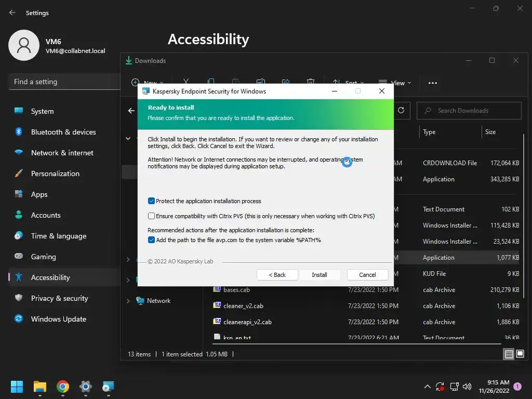This screenshot has height=399, width=532.
Task: Close the Kaspersky wizard window
Action: 382,91
